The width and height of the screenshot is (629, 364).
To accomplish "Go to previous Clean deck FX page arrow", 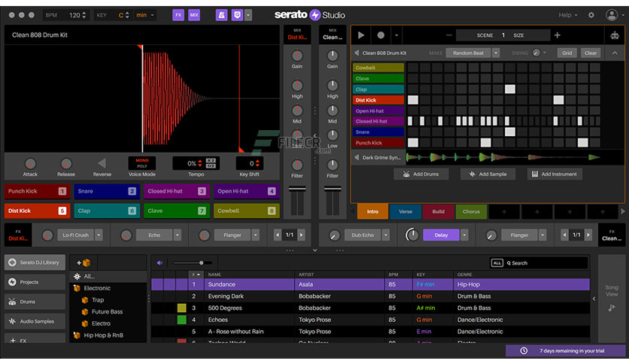I will [564, 235].
